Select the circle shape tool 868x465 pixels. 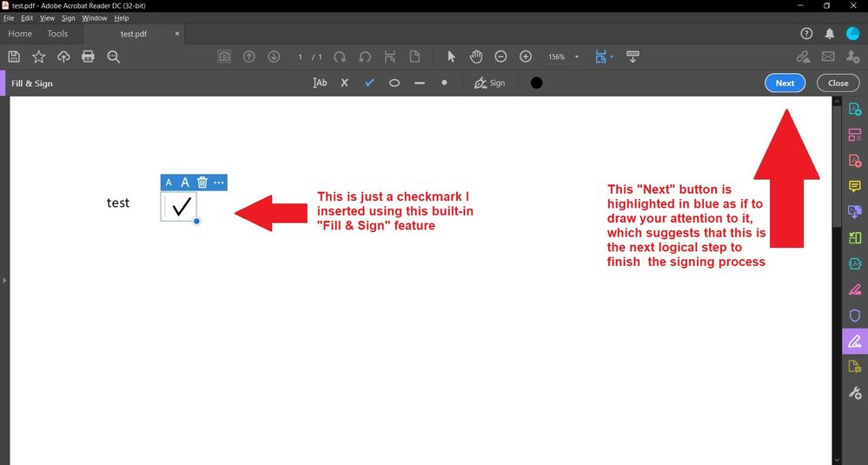[394, 83]
